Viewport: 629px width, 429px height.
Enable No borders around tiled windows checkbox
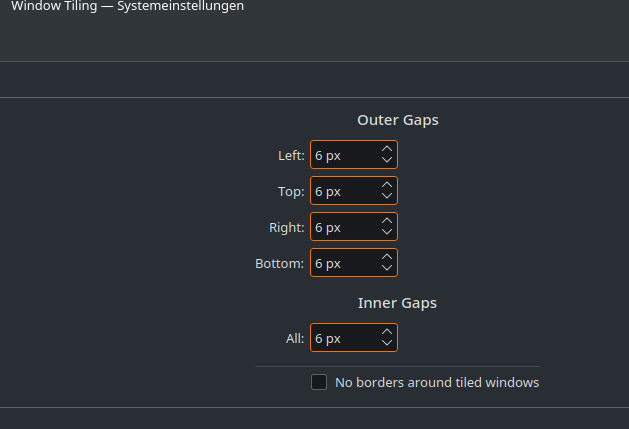pyautogui.click(x=319, y=382)
